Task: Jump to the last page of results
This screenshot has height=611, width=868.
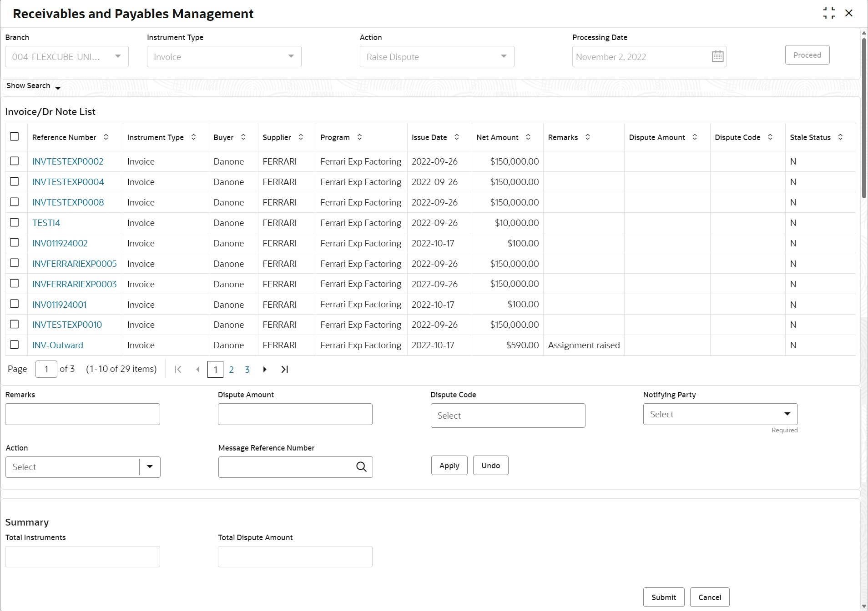Action: 285,369
